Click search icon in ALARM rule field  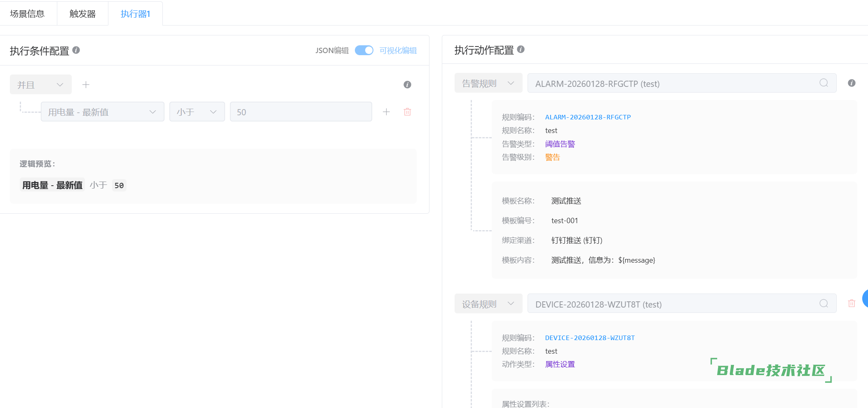[x=823, y=83]
